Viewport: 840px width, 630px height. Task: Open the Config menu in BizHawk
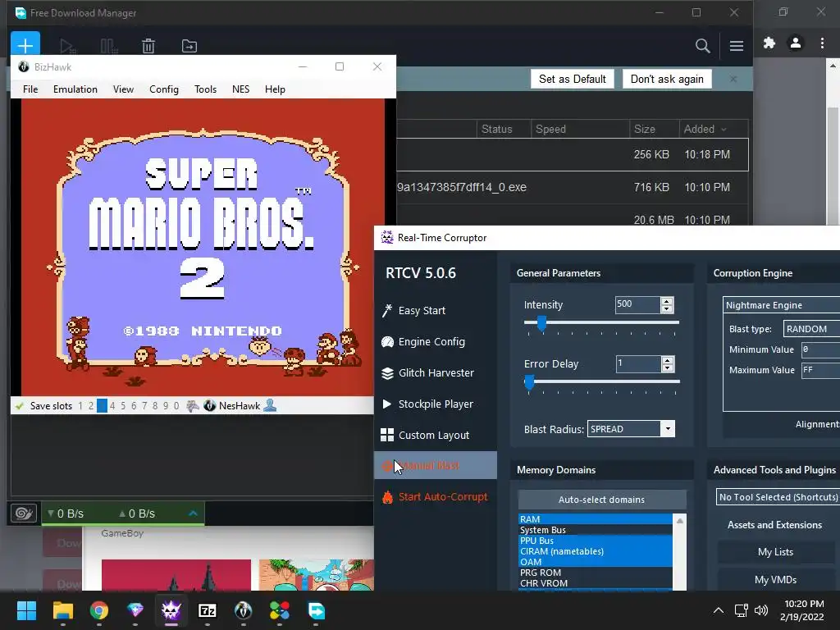(164, 89)
